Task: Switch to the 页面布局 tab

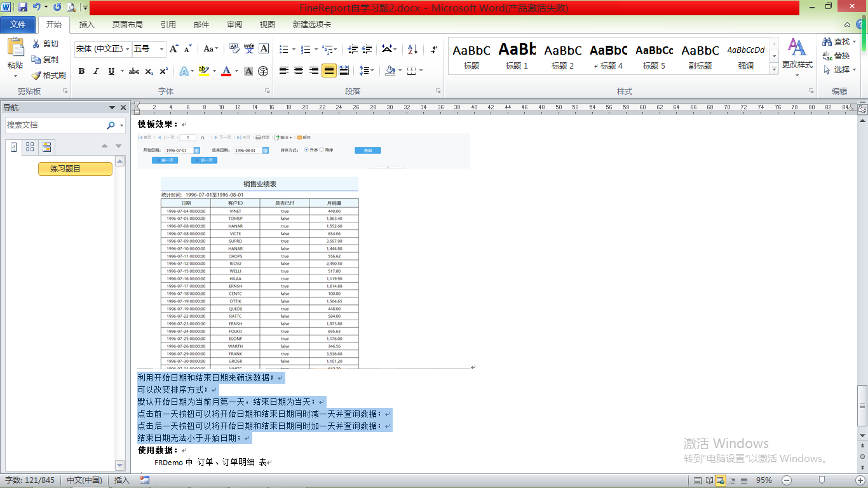Action: coord(127,25)
